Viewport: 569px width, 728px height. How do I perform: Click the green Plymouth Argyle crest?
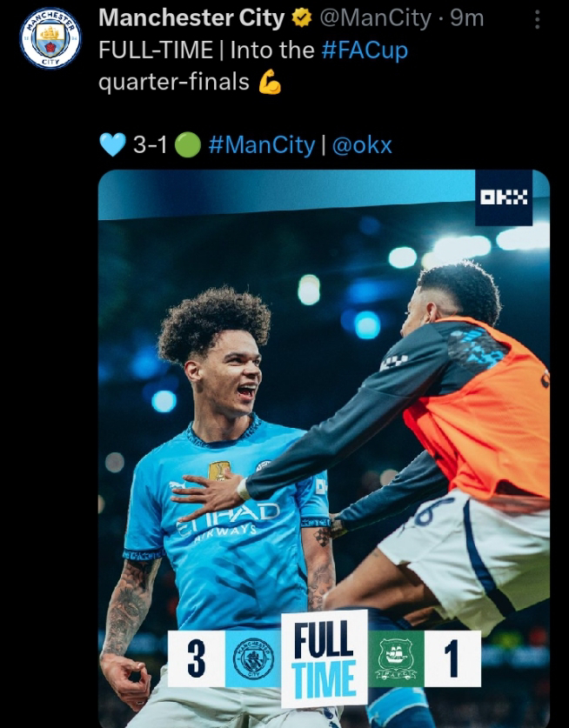pos(396,658)
